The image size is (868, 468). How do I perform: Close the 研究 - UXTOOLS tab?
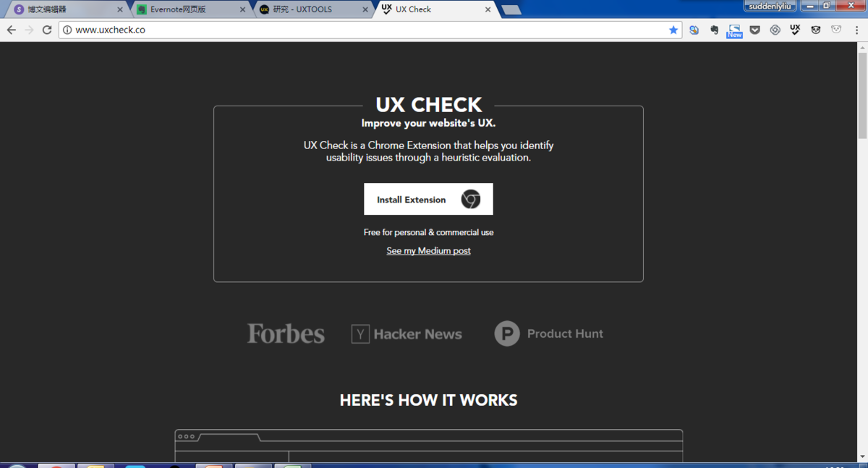pyautogui.click(x=365, y=10)
